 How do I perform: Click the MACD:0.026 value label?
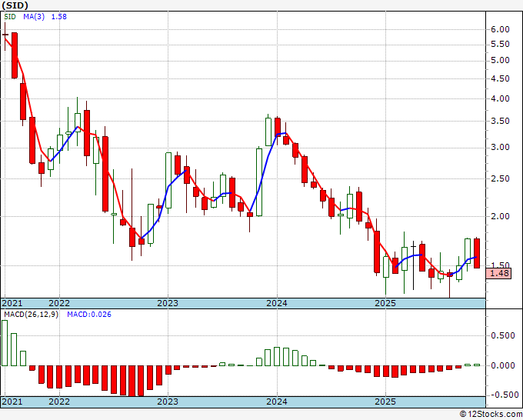pyautogui.click(x=89, y=315)
